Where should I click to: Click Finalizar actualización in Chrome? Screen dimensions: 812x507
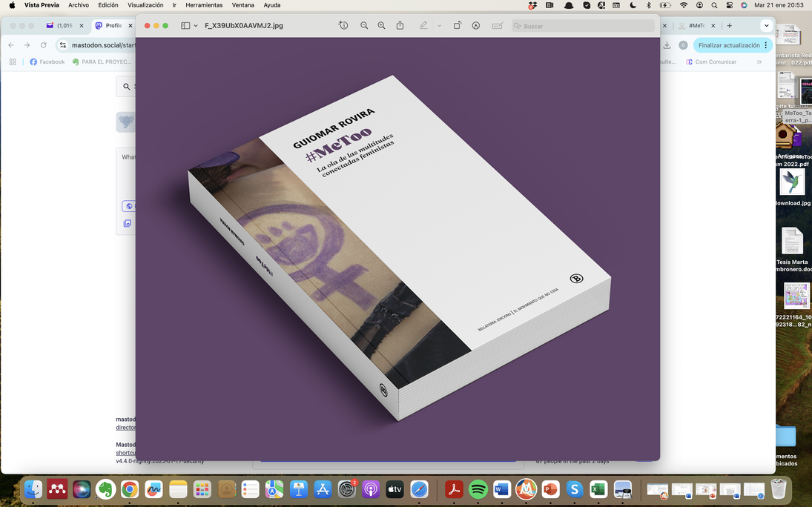coord(733,45)
